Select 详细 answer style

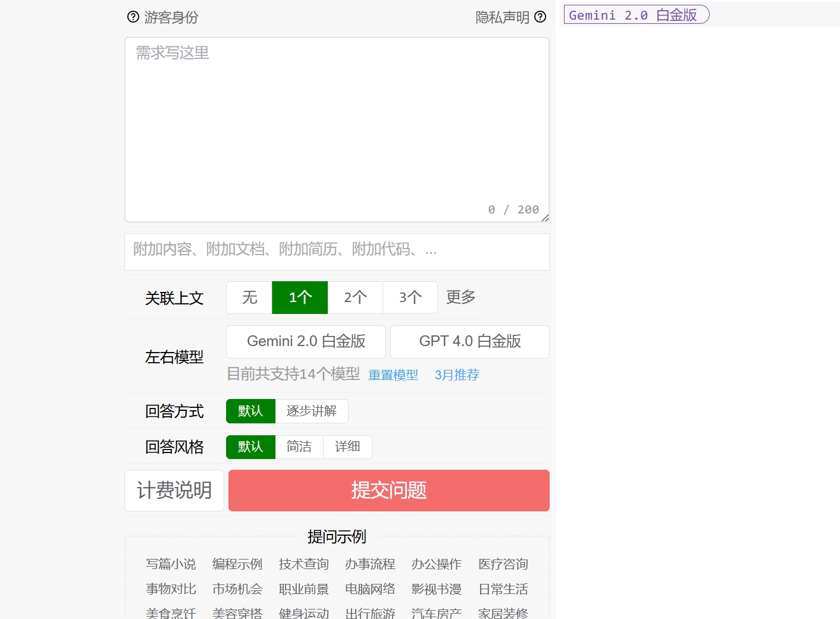pyautogui.click(x=347, y=447)
